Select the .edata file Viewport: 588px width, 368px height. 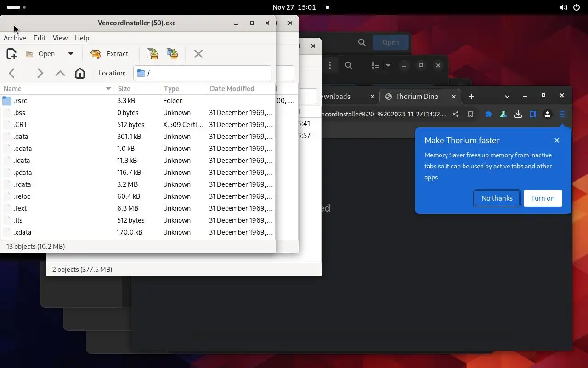(138, 149)
